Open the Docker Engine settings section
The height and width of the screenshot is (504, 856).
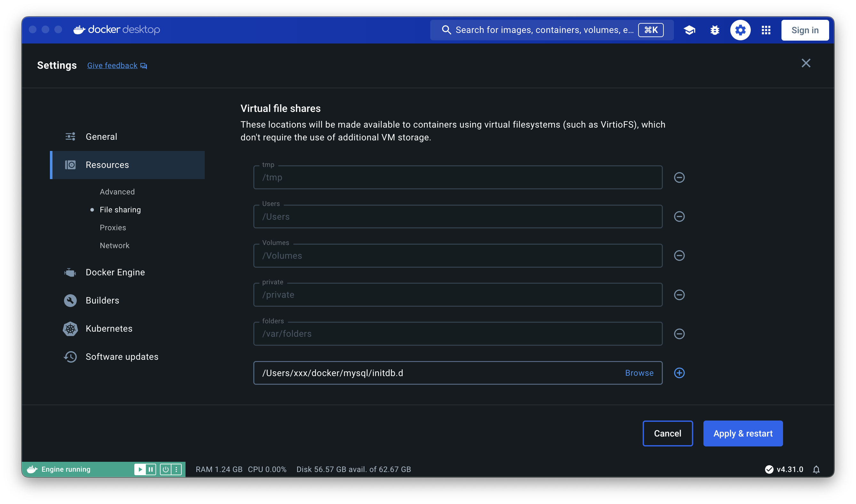pos(115,272)
